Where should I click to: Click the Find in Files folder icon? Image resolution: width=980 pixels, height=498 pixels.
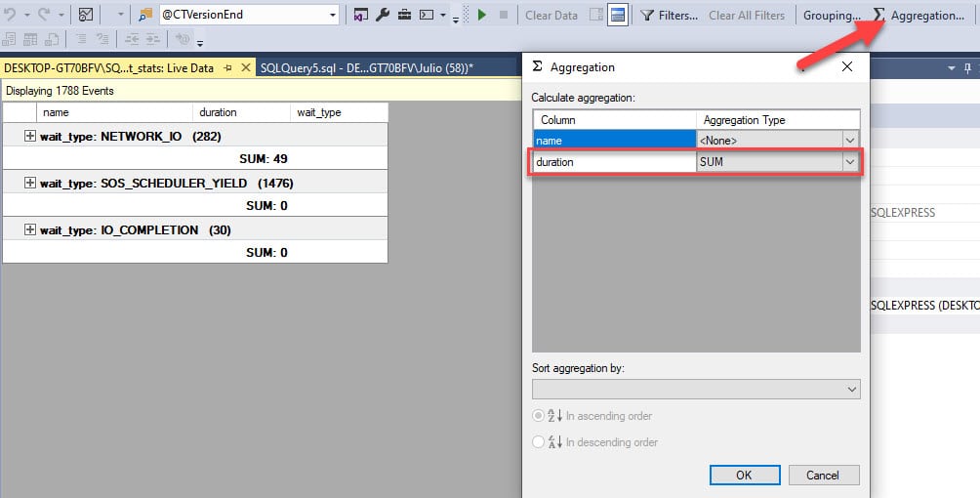[145, 15]
